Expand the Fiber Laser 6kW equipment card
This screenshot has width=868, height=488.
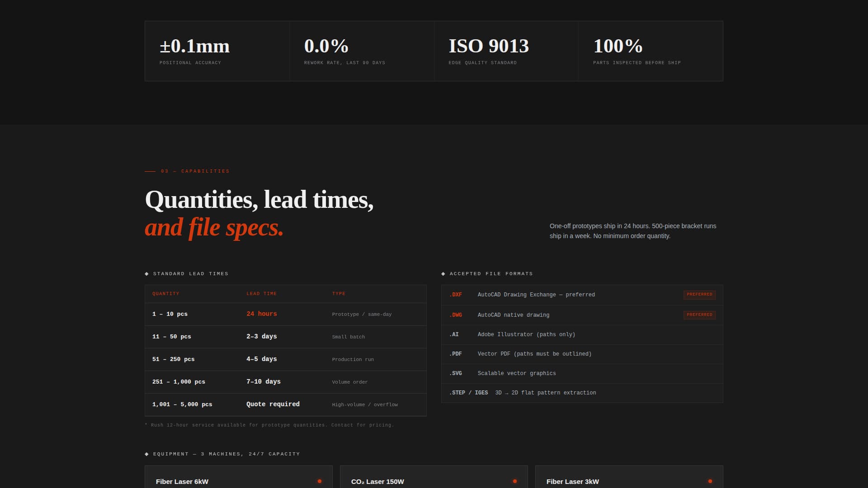coord(238,481)
